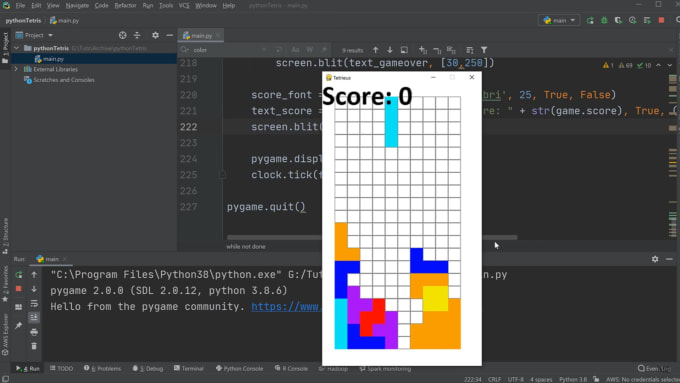Image resolution: width=680 pixels, height=383 pixels.
Task: Click Run Concurrency Diagram icon in top toolbar
Action: 647,20
